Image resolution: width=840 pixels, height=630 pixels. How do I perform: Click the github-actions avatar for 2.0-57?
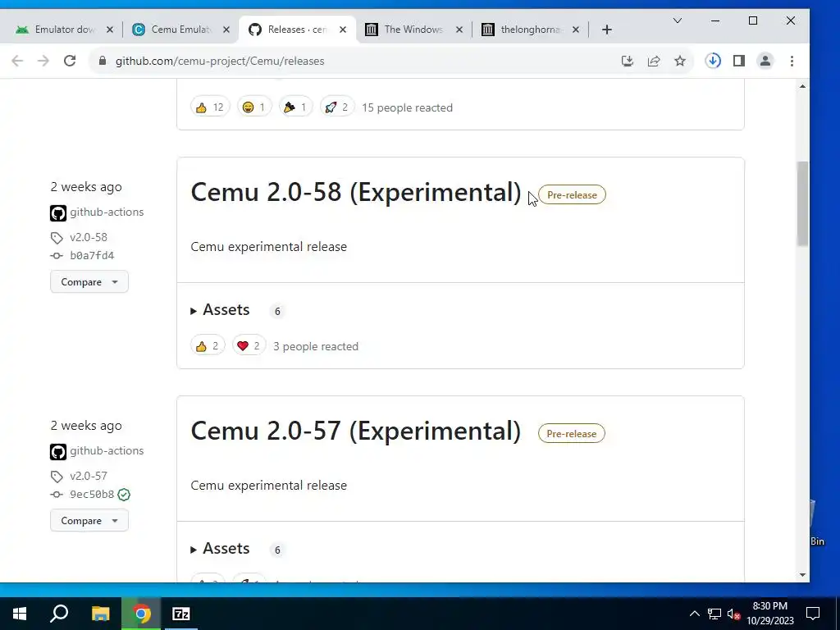coord(58,452)
